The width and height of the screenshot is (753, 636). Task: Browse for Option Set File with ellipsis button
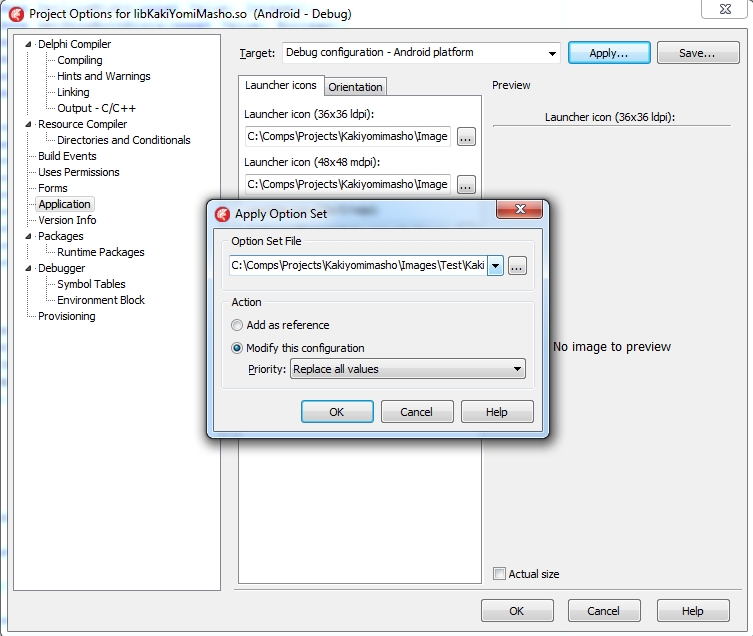(x=517, y=266)
